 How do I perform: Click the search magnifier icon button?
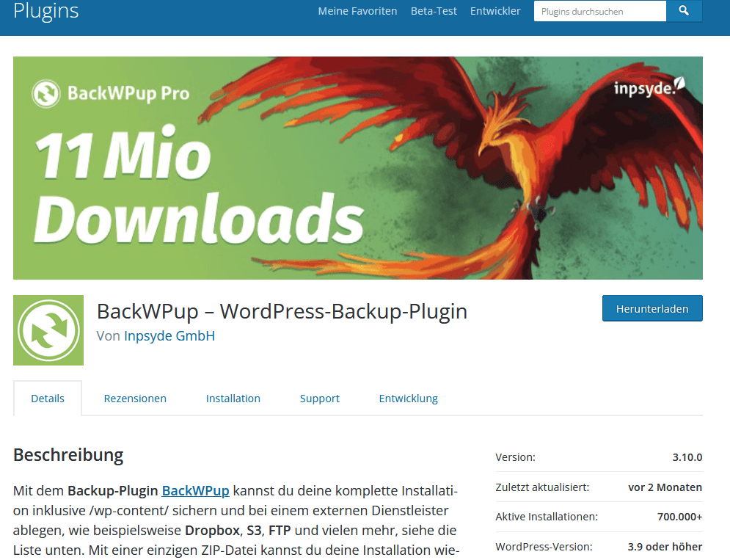[x=684, y=11]
